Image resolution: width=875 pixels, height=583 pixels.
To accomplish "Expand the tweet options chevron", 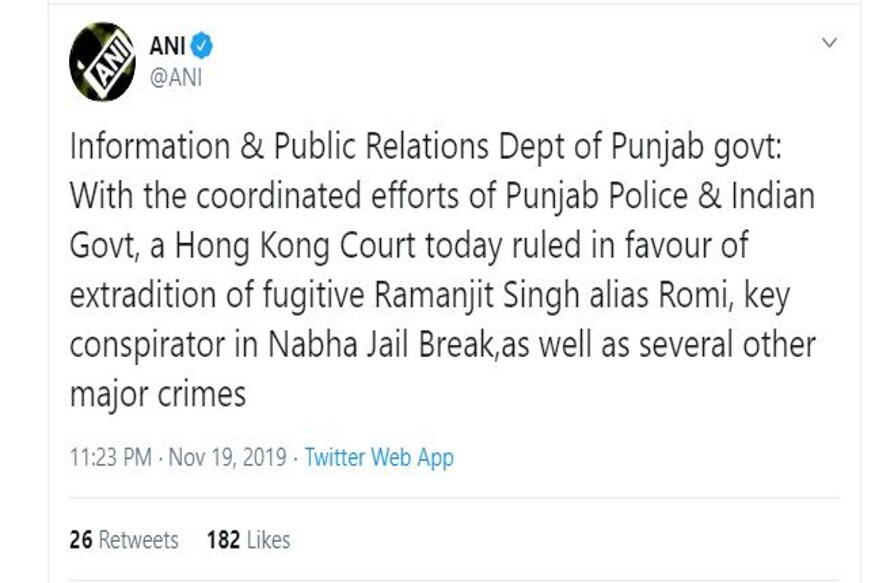I will click(x=829, y=42).
